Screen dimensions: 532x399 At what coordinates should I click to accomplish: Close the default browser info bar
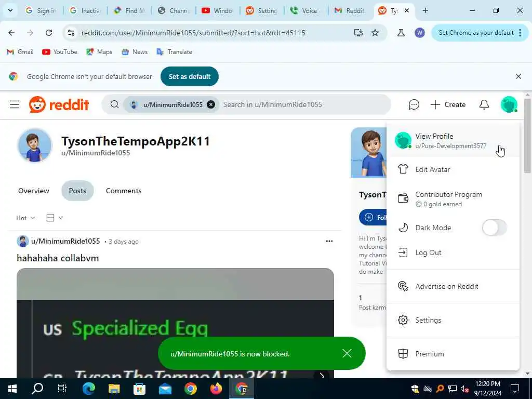pos(518,77)
